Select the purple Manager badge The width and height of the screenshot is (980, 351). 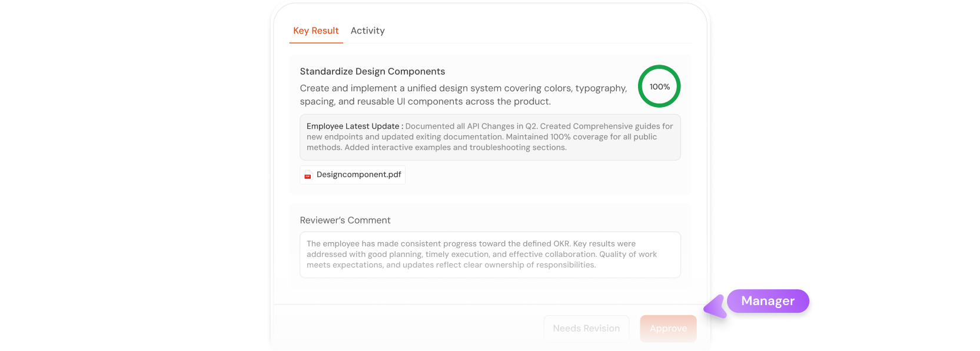click(x=769, y=300)
